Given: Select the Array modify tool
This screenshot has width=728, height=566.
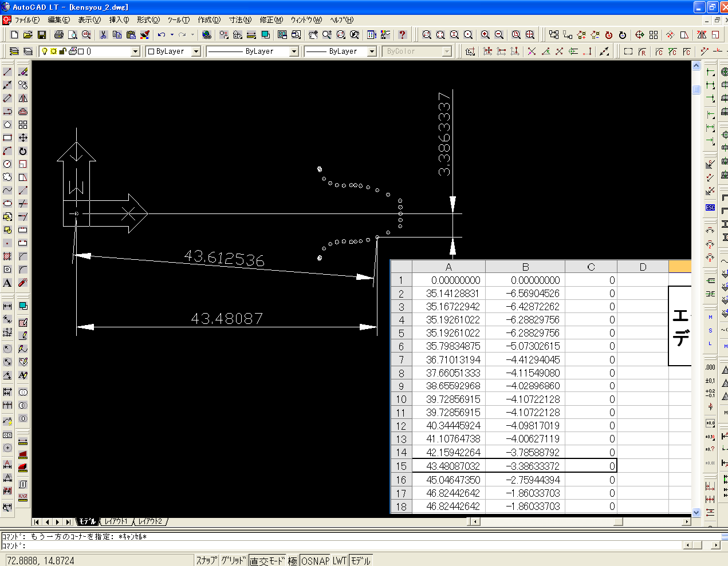Looking at the screenshot, I should coord(23,125).
